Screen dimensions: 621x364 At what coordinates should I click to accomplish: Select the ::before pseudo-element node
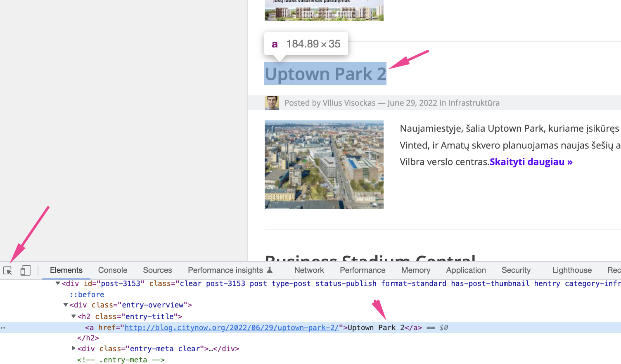pyautogui.click(x=87, y=295)
